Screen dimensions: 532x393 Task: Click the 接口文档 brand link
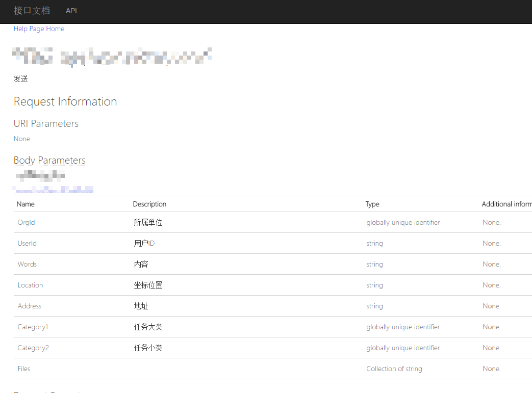point(32,11)
